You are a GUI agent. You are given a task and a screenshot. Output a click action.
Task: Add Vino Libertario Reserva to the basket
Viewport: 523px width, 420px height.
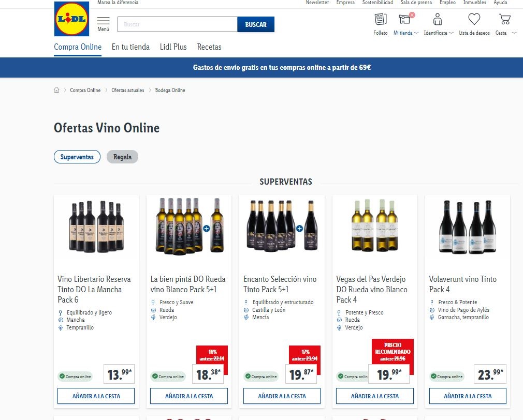pyautogui.click(x=96, y=396)
